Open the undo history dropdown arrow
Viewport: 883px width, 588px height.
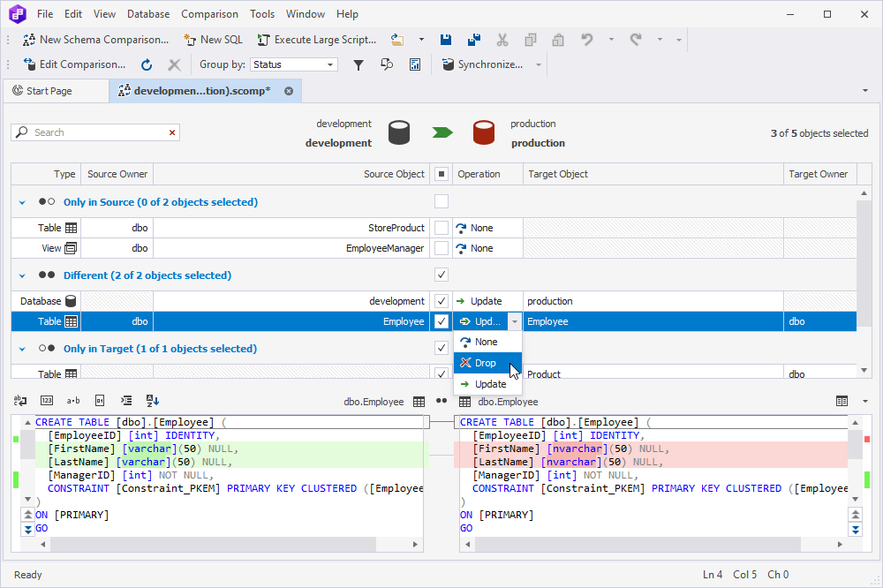click(611, 40)
